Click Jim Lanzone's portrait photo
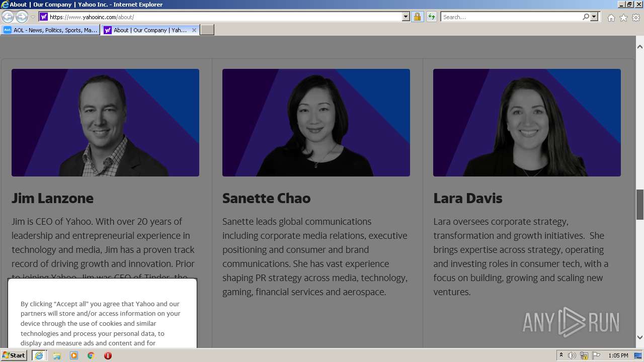Viewport: 644px width, 362px height. point(105,123)
